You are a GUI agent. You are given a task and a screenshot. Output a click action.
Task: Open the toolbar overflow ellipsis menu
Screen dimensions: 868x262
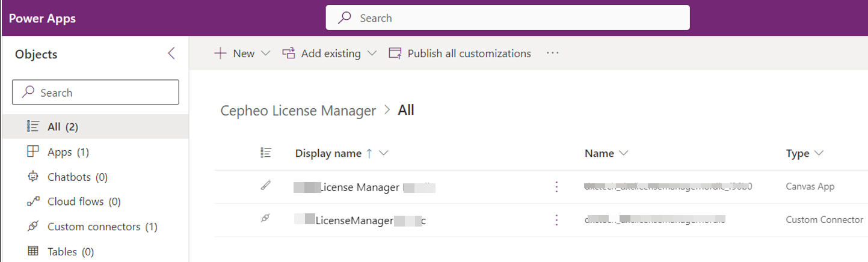pos(553,53)
